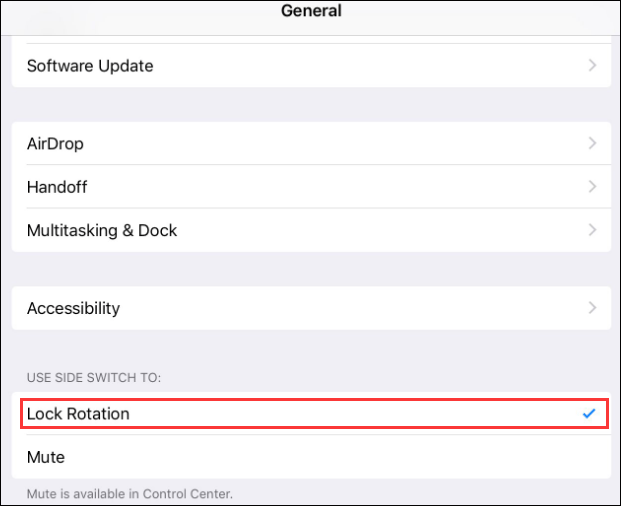621x506 pixels.
Task: Click the chevron on Software Update row
Action: 592,66
